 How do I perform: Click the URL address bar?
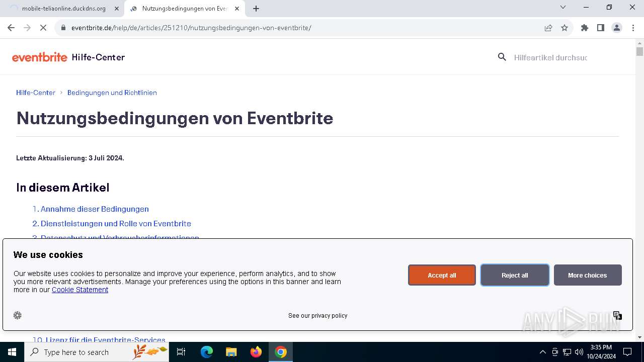[302, 28]
